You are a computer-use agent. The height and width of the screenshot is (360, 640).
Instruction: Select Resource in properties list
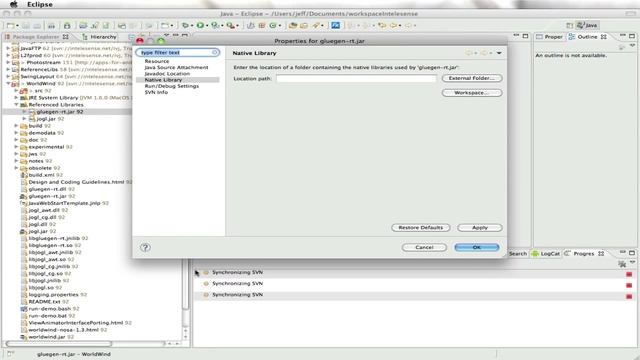click(157, 61)
